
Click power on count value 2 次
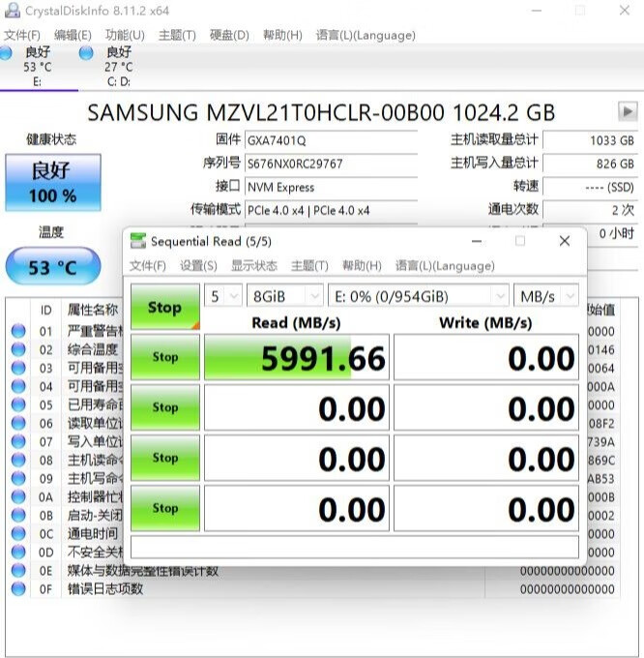(x=590, y=210)
